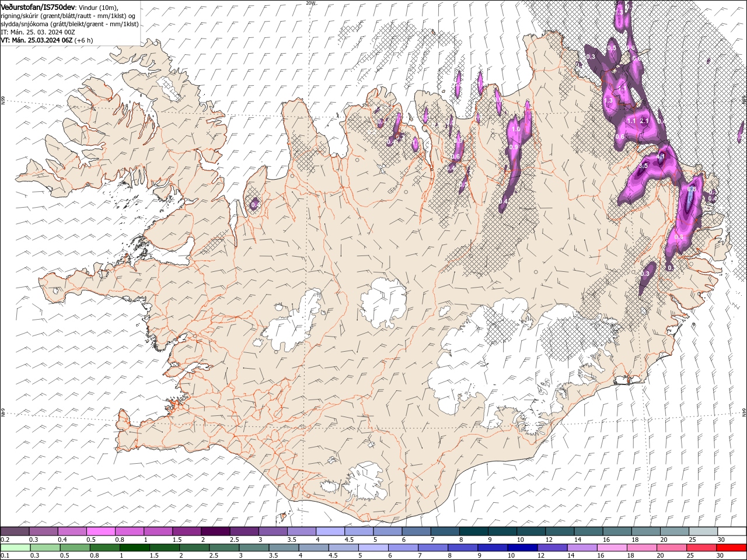Select the darkest purple 2 swatch in the top legend
This screenshot has height=560, width=747.
[215, 531]
